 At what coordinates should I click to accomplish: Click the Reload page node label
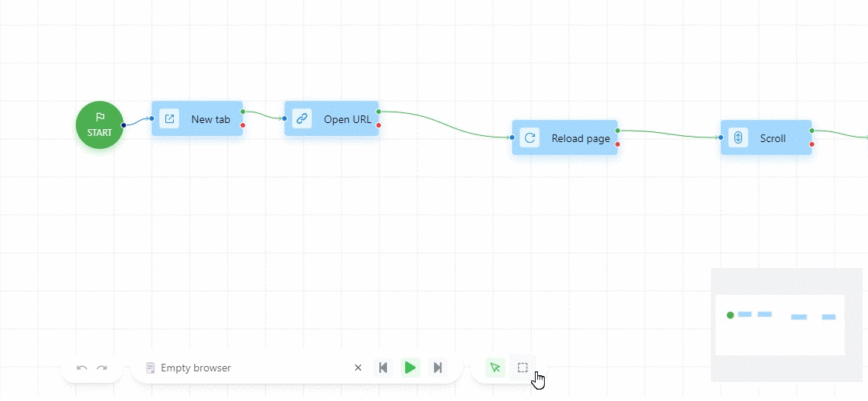580,138
